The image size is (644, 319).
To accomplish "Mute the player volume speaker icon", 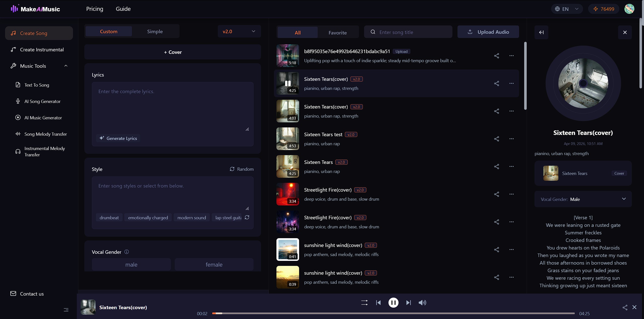I will point(422,302).
